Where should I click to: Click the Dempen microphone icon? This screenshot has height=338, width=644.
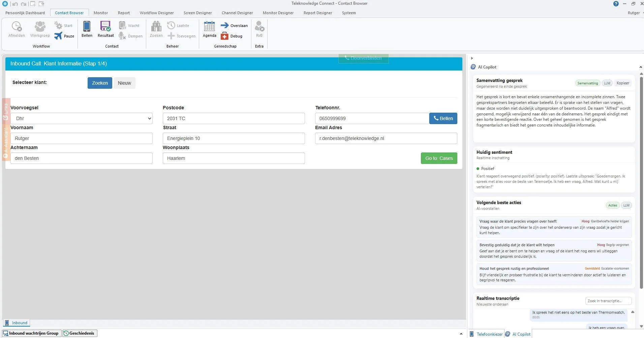[122, 36]
